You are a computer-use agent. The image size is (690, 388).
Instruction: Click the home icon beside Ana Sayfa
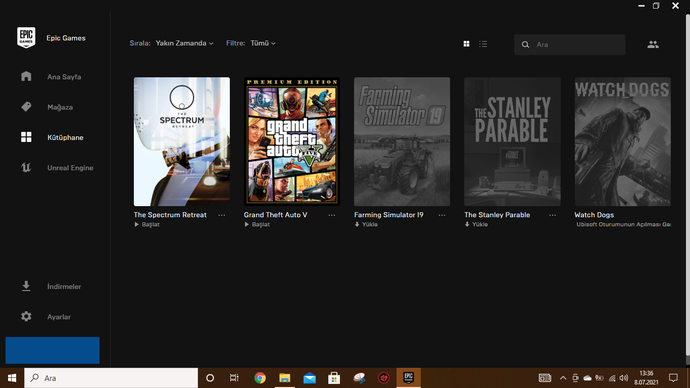26,76
